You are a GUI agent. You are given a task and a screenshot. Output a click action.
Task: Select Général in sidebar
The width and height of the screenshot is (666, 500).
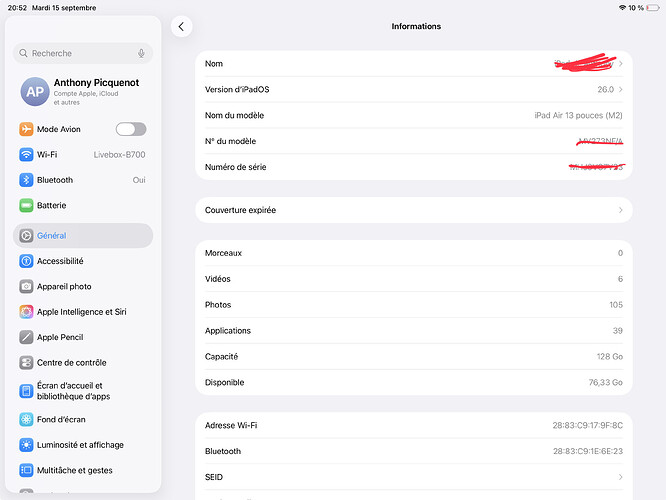83,235
